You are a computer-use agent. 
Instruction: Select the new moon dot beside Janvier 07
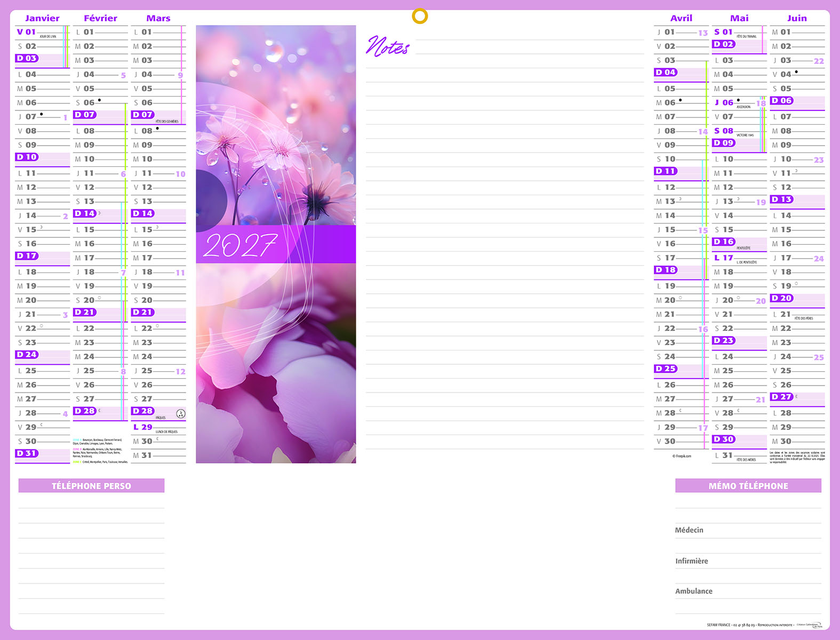42,114
